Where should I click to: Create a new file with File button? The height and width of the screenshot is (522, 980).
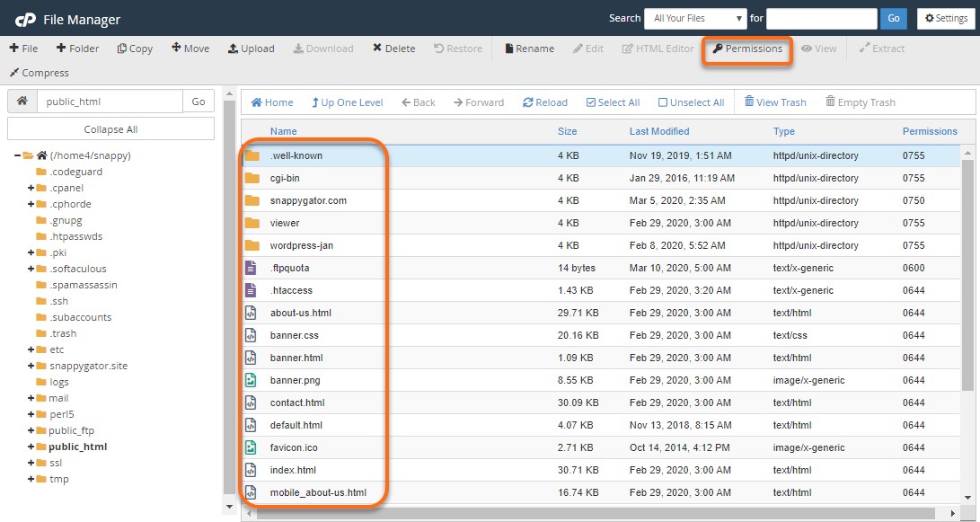23,49
